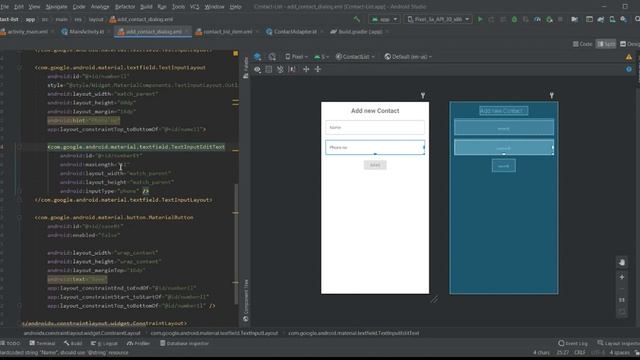Open the Refactor menu
The image size is (640, 360).
125,7
